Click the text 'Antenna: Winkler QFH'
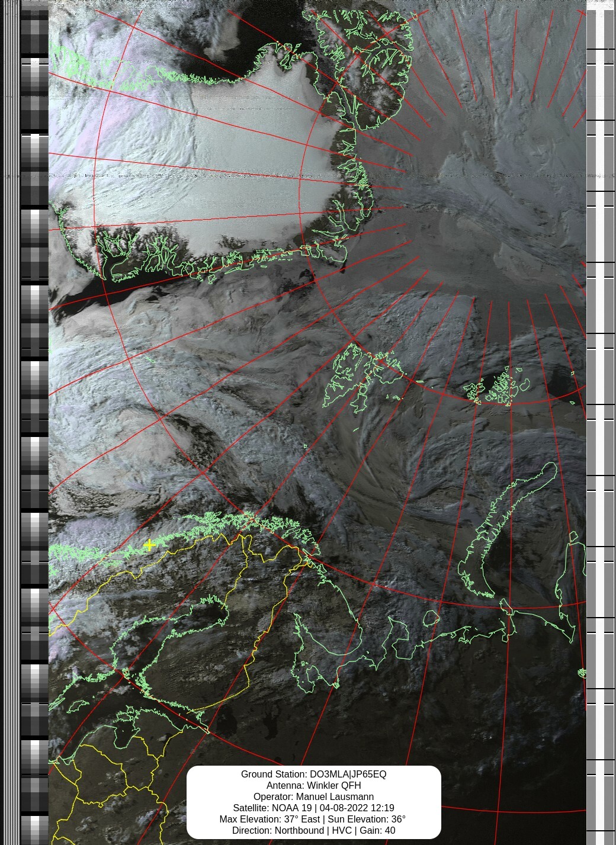 [313, 785]
